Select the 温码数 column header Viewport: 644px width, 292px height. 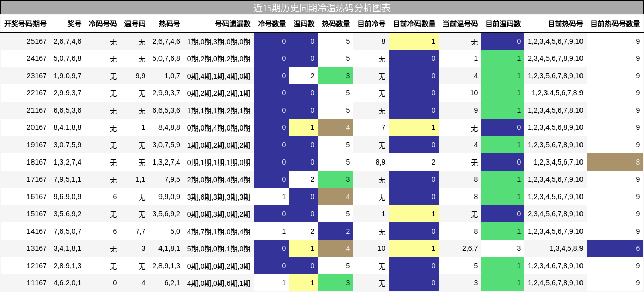[304, 24]
